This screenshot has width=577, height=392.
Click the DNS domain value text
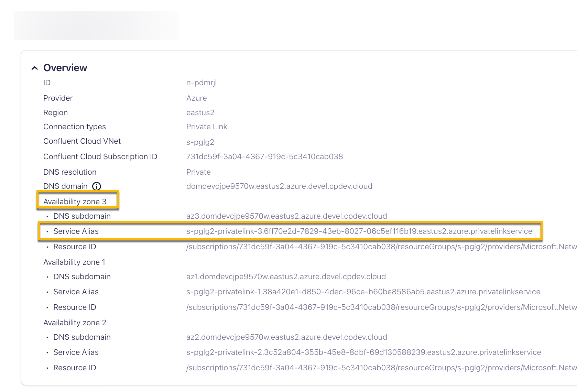coord(279,186)
